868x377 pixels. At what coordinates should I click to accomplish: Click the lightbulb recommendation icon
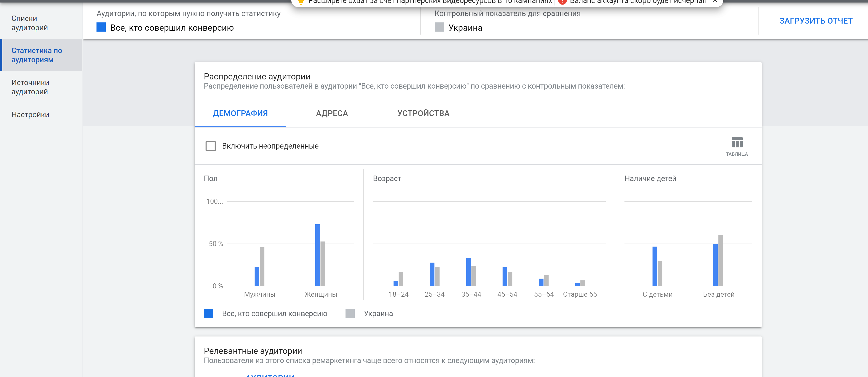[301, 2]
